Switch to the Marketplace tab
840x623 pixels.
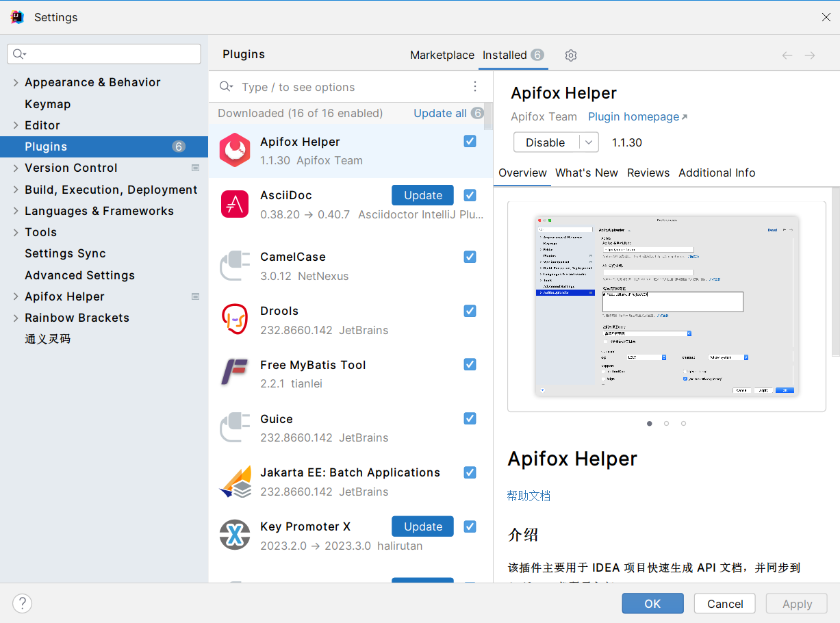442,55
